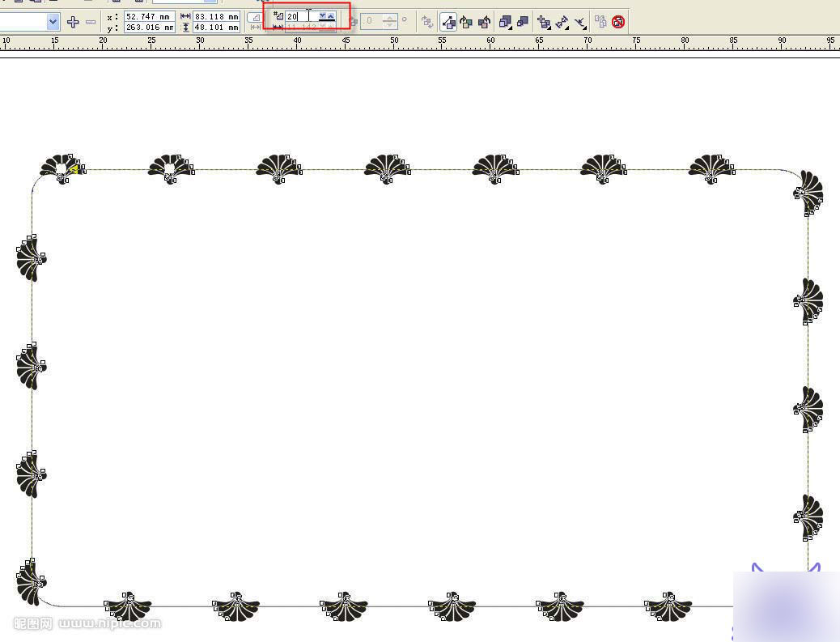840x642 pixels.
Task: Click the yellow blend start handle
Action: tap(74, 169)
